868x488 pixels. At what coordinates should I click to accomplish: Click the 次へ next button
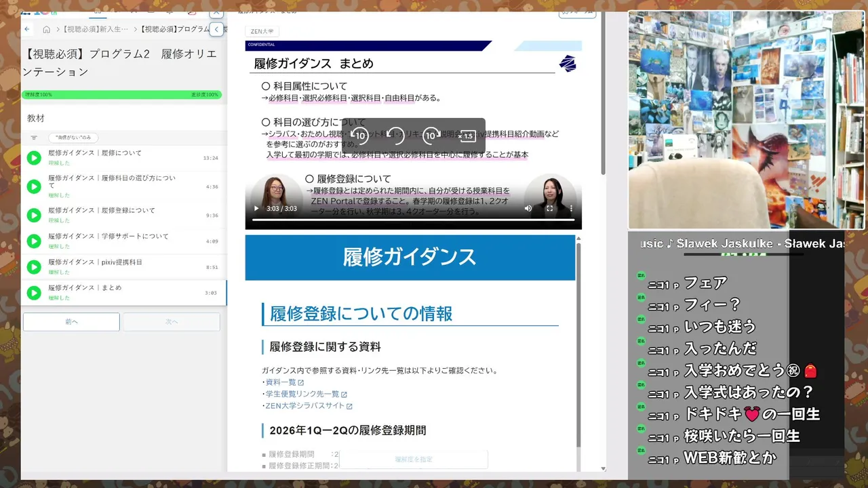172,322
